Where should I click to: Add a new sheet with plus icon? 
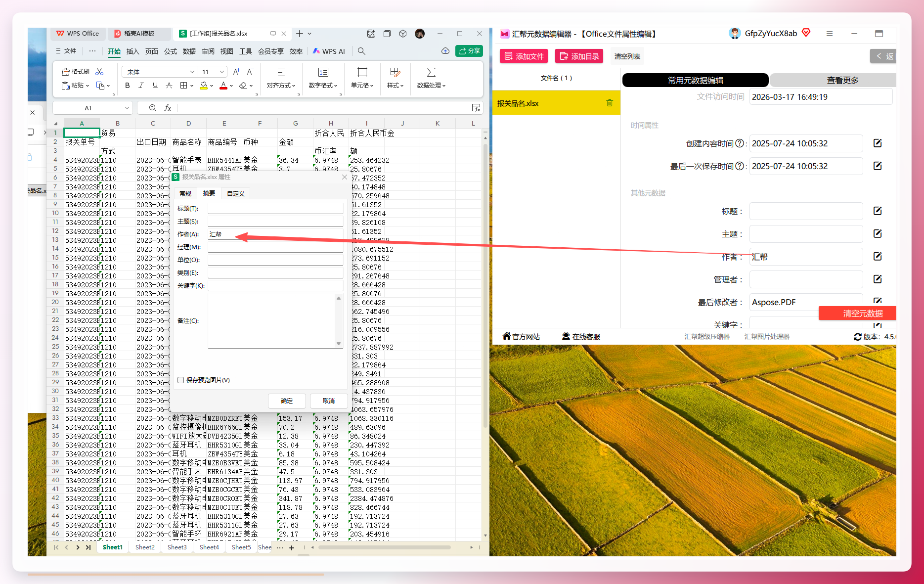coord(292,547)
